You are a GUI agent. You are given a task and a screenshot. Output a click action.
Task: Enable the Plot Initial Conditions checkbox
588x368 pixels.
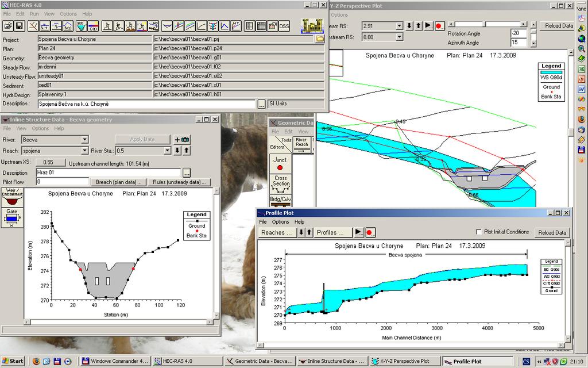(478, 232)
